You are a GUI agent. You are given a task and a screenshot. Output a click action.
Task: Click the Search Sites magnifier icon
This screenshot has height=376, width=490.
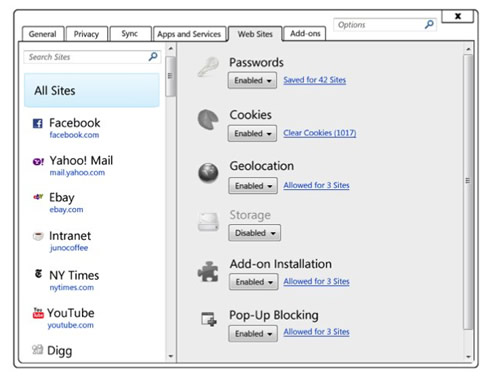[x=153, y=56]
